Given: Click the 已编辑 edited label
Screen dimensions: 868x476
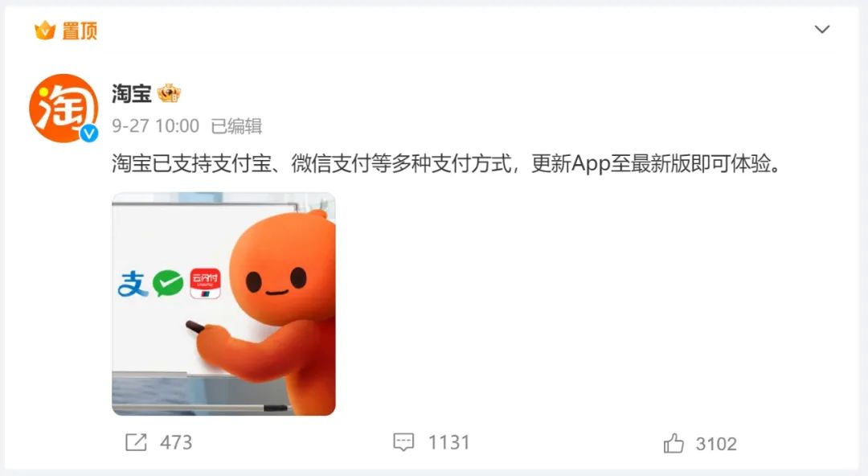Looking at the screenshot, I should click(x=236, y=125).
